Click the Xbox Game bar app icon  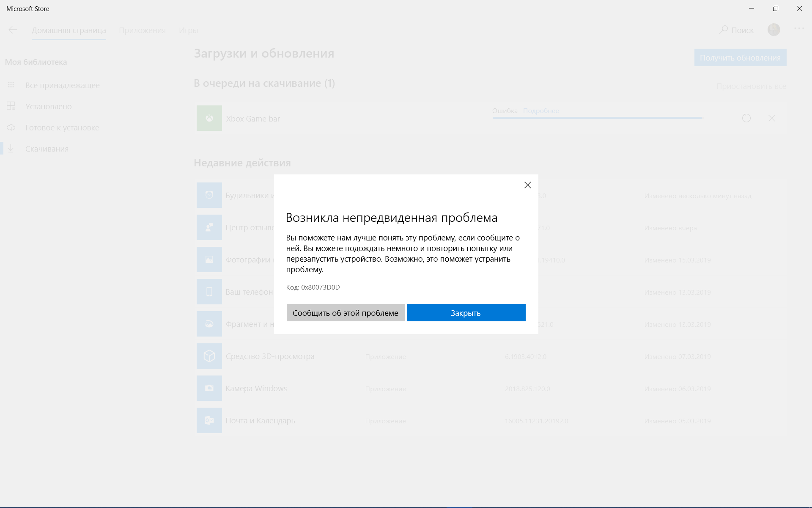click(x=209, y=118)
